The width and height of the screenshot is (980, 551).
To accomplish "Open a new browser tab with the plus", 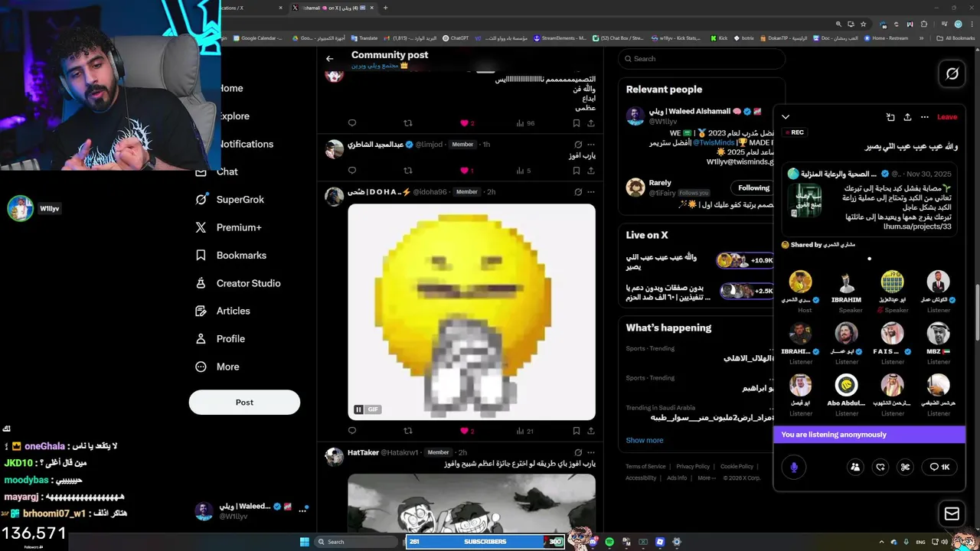I will click(x=385, y=8).
